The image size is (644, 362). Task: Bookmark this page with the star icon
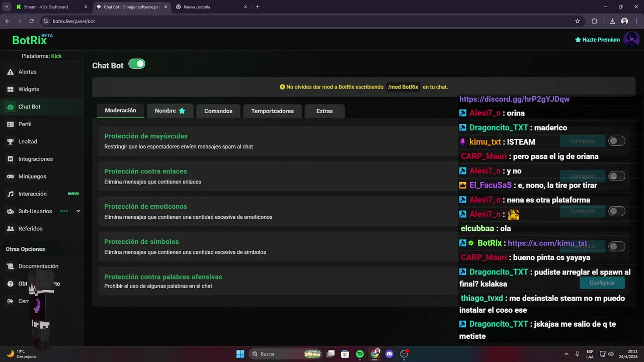coord(578,21)
